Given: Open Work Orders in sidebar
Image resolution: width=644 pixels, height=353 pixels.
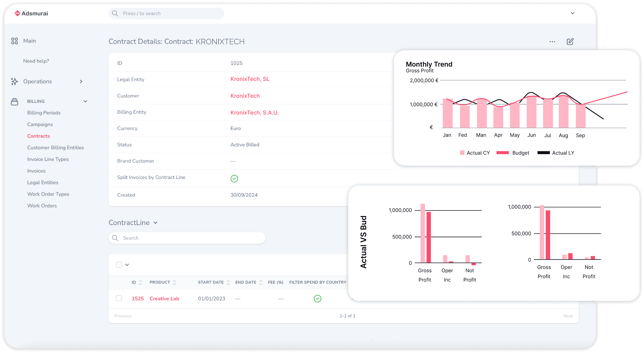Looking at the screenshot, I should (42, 205).
